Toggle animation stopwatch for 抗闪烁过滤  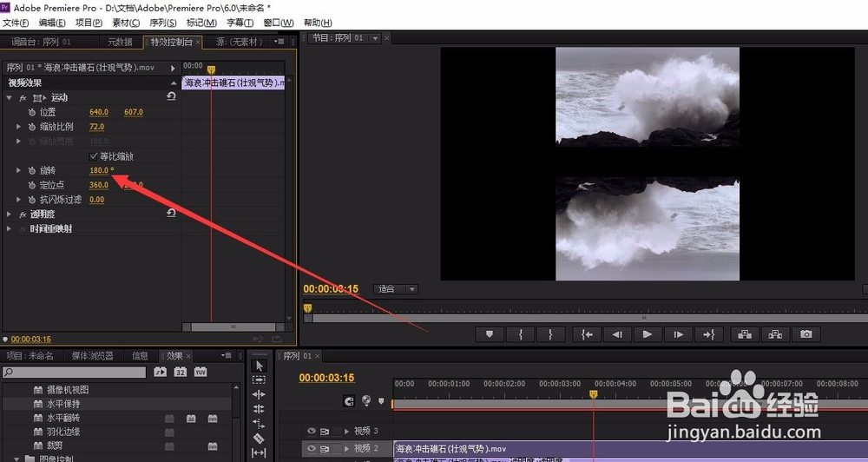(x=32, y=200)
